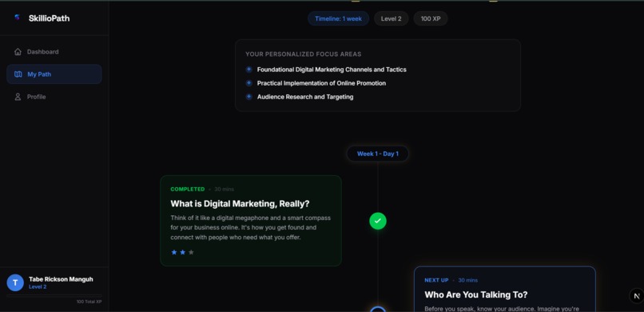Select Foundational Digital Marketing Channels and Tactics

click(332, 70)
